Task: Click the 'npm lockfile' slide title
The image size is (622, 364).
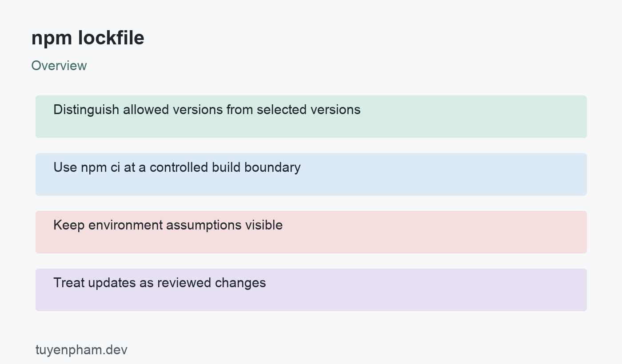Action: (88, 38)
